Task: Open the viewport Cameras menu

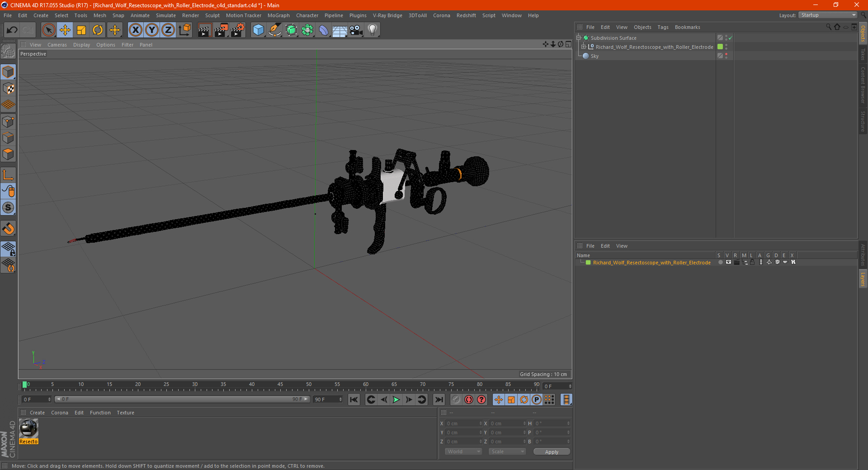Action: point(57,45)
